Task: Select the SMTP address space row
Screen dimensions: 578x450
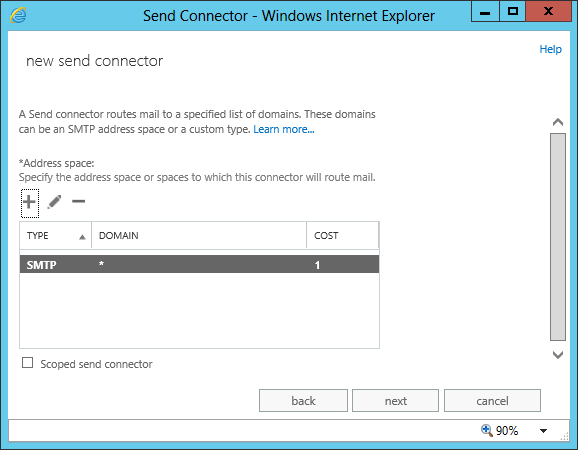Action: pyautogui.click(x=199, y=264)
